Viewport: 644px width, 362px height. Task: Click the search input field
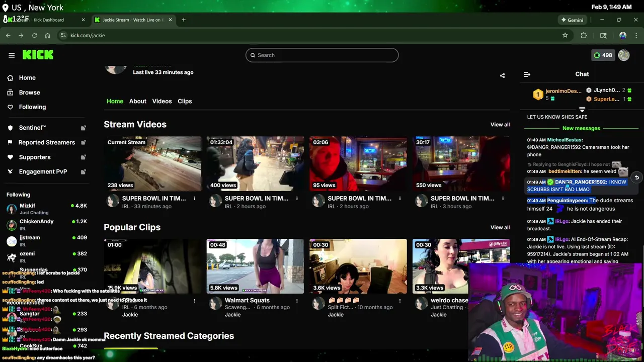(x=322, y=55)
